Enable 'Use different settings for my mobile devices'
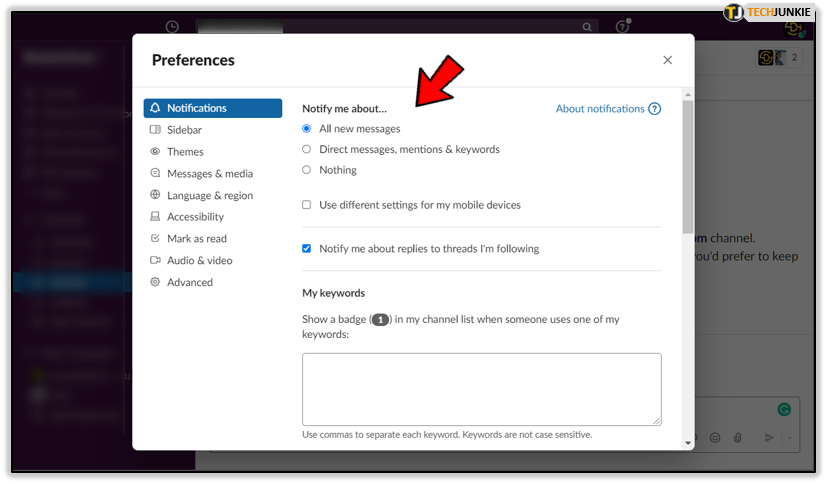 point(307,205)
